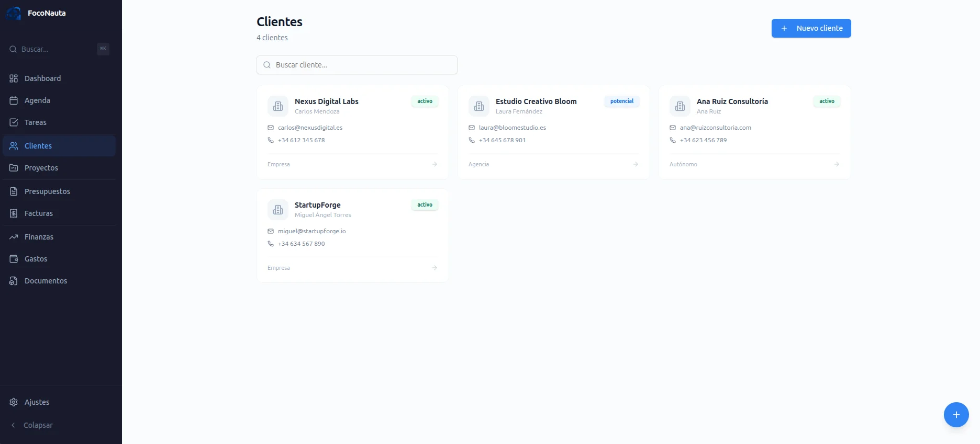
Task: Click the floating blue plus button
Action: coord(956,415)
